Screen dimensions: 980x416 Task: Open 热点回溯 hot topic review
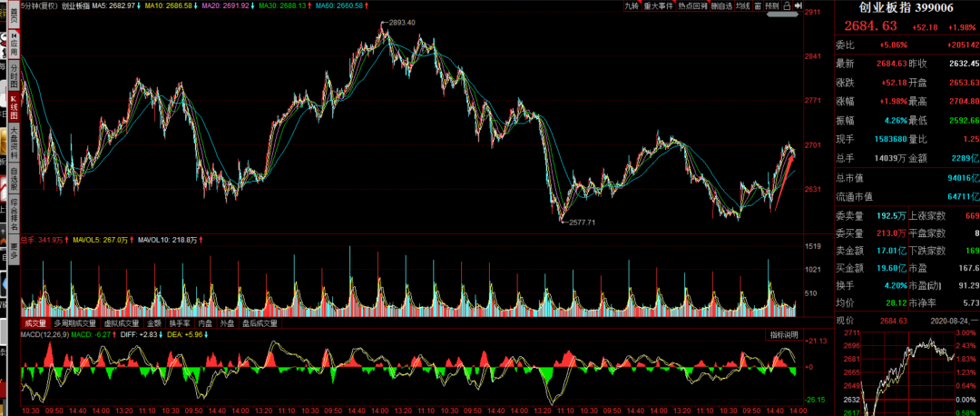tap(691, 5)
